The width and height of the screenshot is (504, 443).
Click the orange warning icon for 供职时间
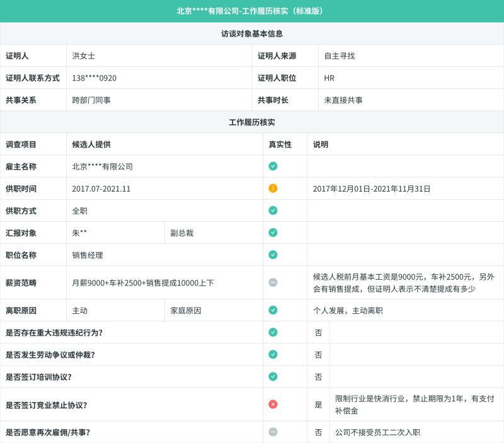pos(273,188)
